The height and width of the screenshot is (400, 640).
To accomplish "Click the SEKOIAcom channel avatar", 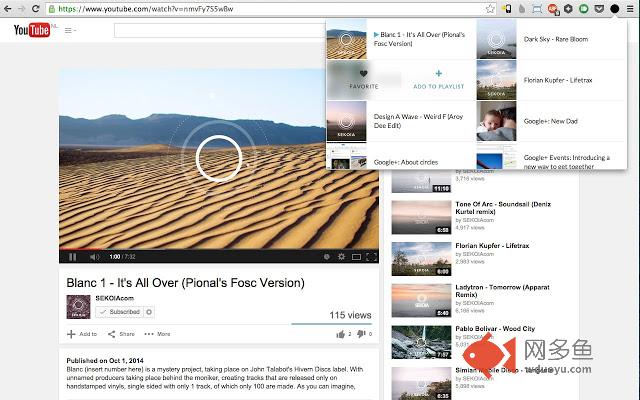I will coord(78,307).
